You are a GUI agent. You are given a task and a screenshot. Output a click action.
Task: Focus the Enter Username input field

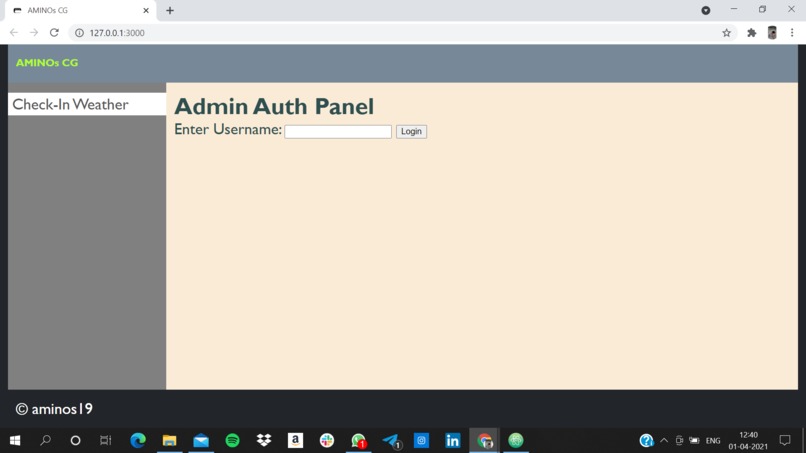338,132
